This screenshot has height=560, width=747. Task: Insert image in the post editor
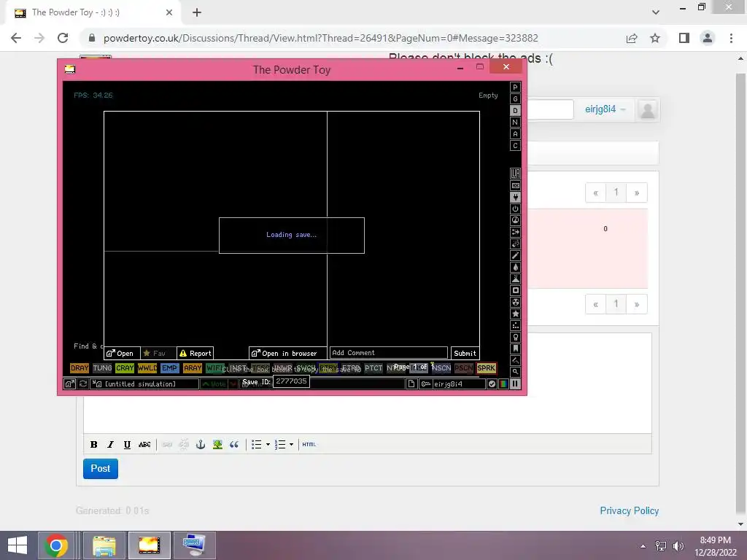click(x=217, y=444)
